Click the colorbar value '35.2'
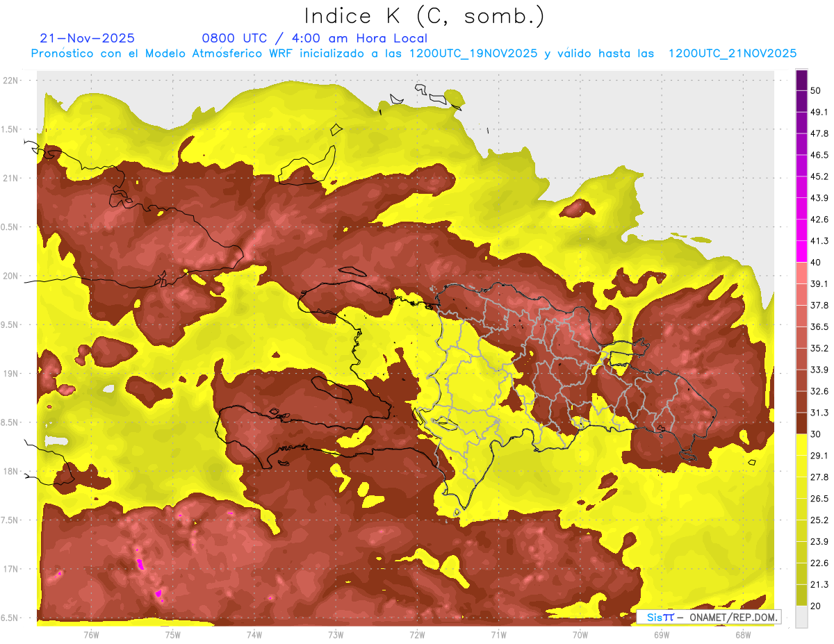This screenshot has width=834, height=644. [819, 348]
